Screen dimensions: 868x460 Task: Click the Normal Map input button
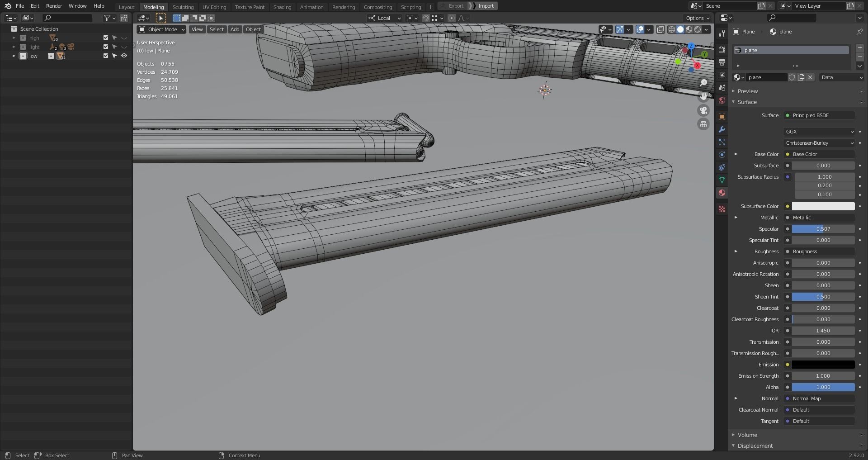[x=819, y=398]
